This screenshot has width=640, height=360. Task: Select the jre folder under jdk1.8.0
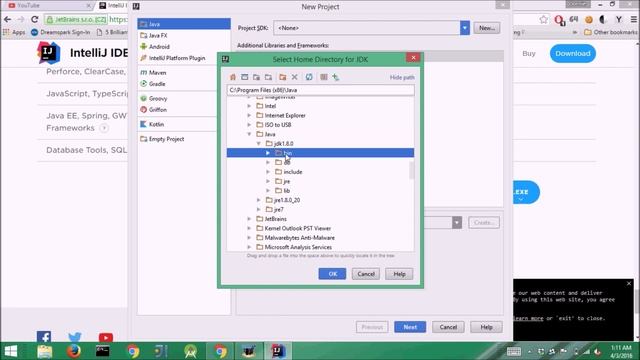283,181
